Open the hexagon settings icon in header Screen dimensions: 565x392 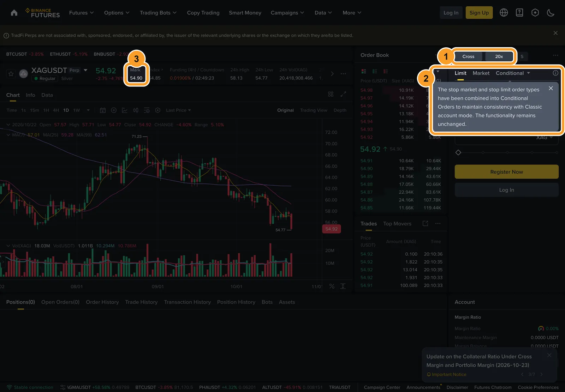pyautogui.click(x=535, y=13)
